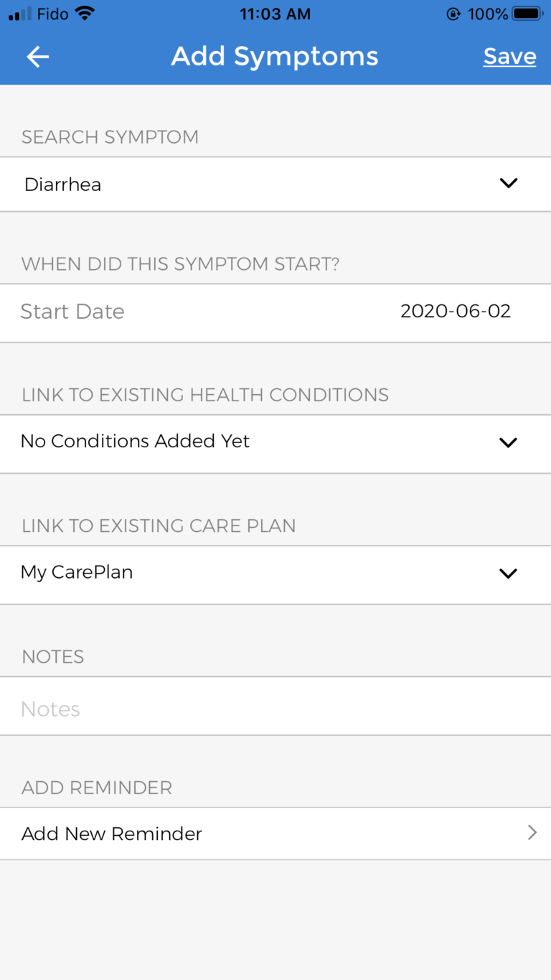
Task: Open Add New Reminder
Action: tap(111, 833)
